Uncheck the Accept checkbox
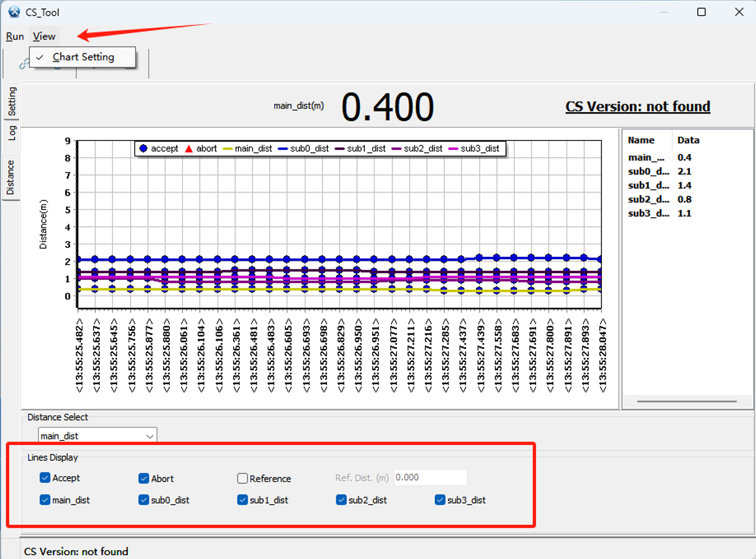This screenshot has width=756, height=559. pyautogui.click(x=44, y=478)
